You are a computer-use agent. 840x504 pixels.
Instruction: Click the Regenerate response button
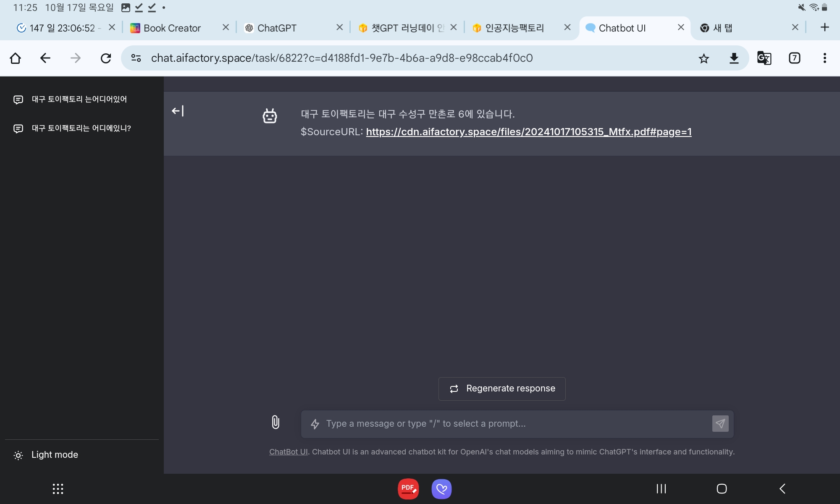502,388
